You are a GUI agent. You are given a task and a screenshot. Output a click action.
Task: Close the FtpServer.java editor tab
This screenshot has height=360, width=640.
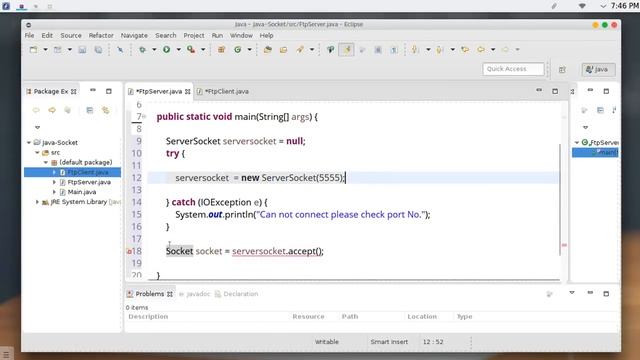[187, 91]
